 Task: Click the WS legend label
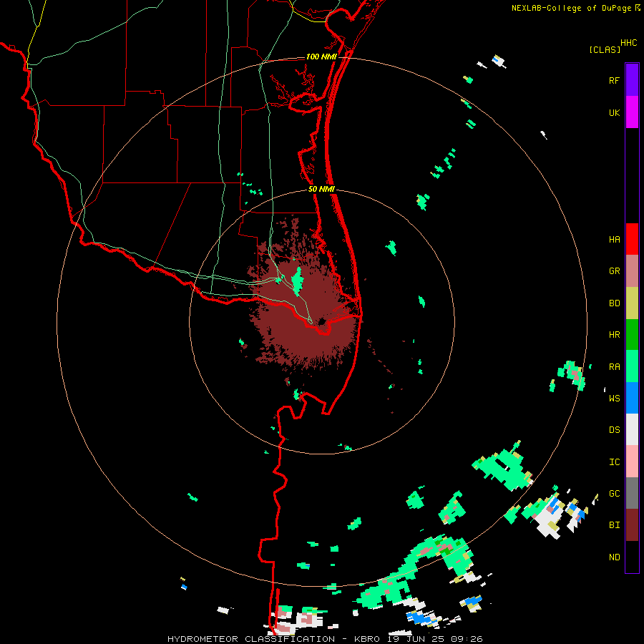coord(614,398)
